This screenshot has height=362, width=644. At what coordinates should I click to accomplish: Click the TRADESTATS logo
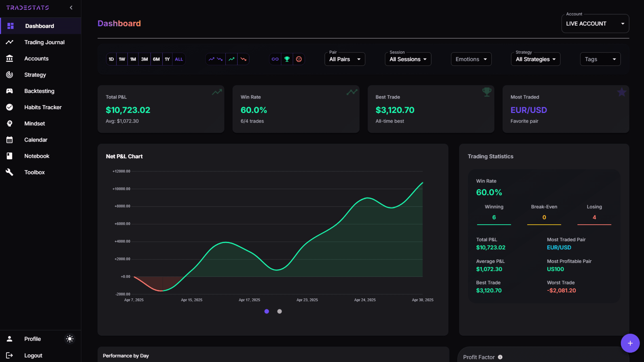[28, 8]
